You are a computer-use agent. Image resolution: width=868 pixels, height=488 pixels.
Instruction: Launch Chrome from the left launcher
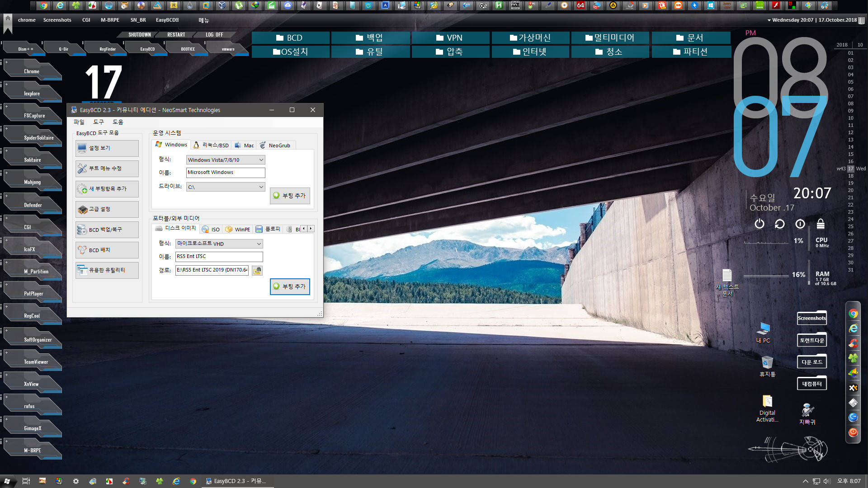32,71
